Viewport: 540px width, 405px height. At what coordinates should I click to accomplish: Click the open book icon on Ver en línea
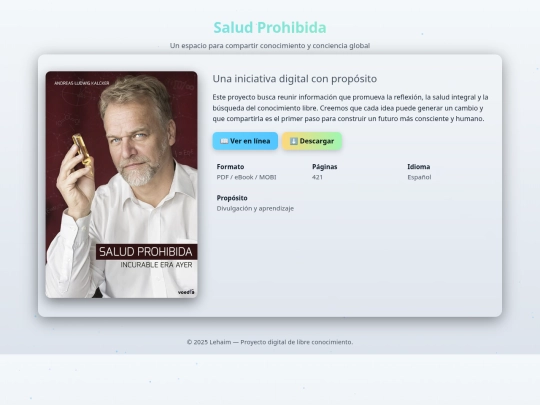pos(224,141)
